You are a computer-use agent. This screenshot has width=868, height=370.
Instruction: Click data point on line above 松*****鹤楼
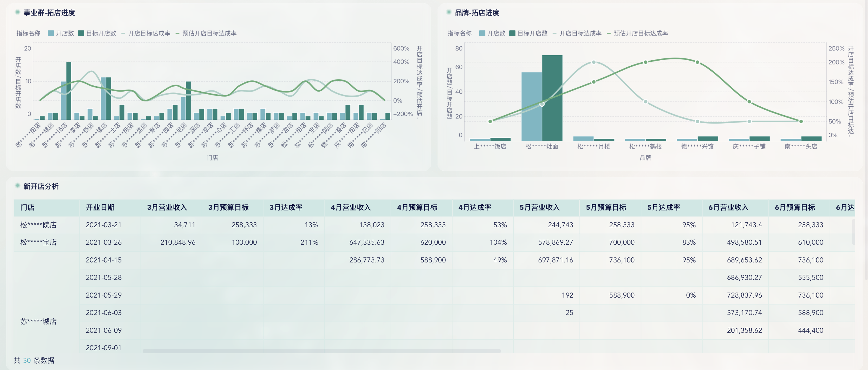pos(645,62)
